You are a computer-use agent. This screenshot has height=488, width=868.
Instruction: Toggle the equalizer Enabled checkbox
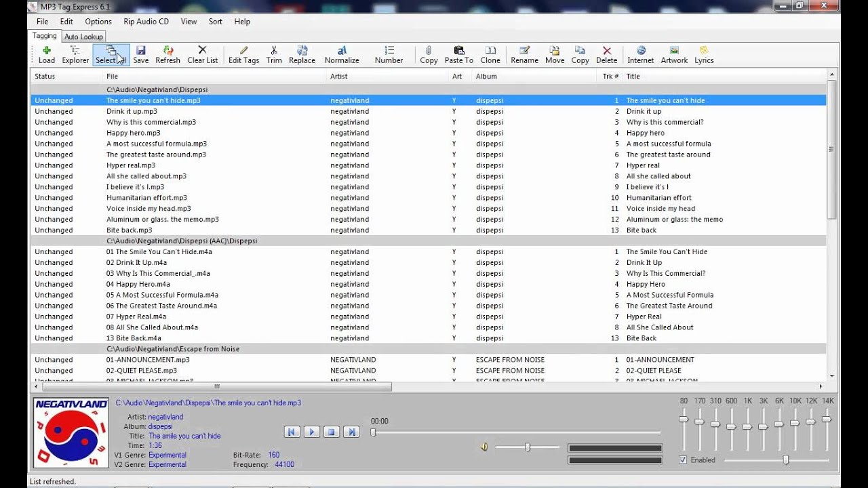(683, 460)
